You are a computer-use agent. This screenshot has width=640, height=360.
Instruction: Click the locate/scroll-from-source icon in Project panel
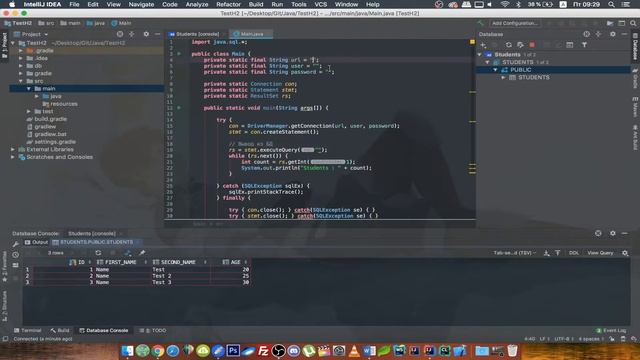coord(120,34)
